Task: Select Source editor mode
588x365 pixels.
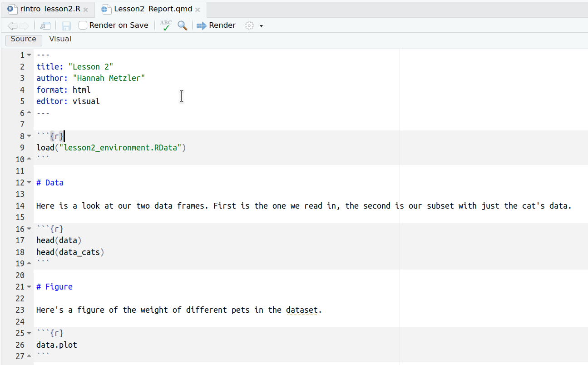Action: point(24,40)
